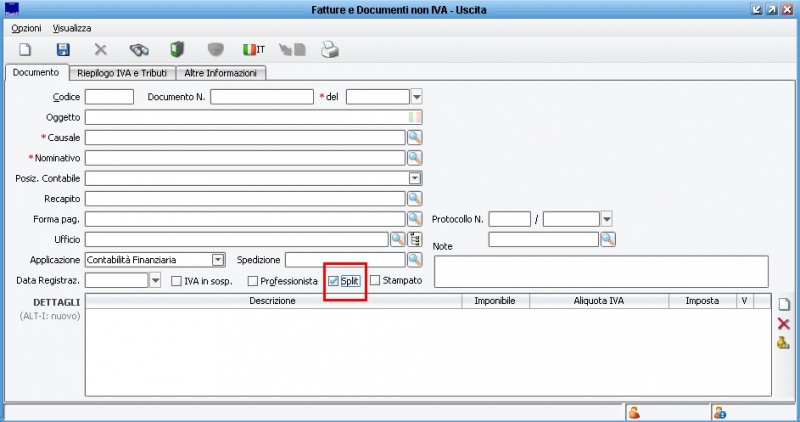Restore down the window with the title bar arrow
Viewport: 800px width, 422px height.
click(x=757, y=9)
